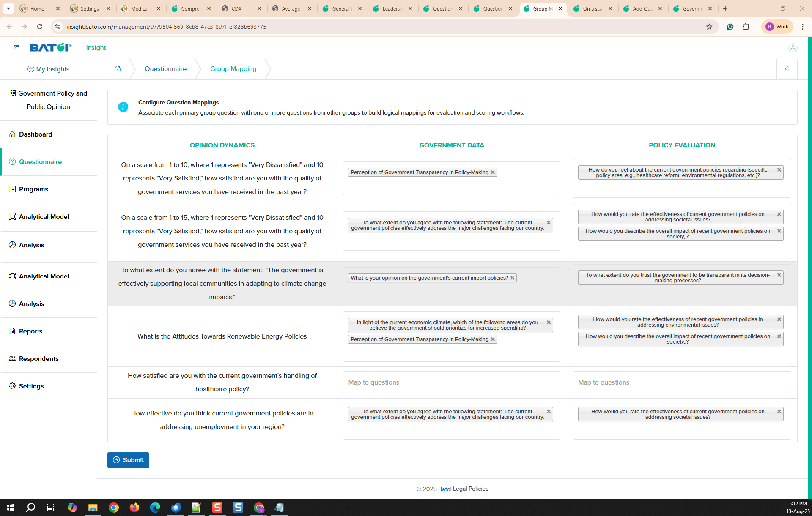812x516 pixels.
Task: Remove the 'What is your opinion on import policies' tag
Action: pos(512,278)
